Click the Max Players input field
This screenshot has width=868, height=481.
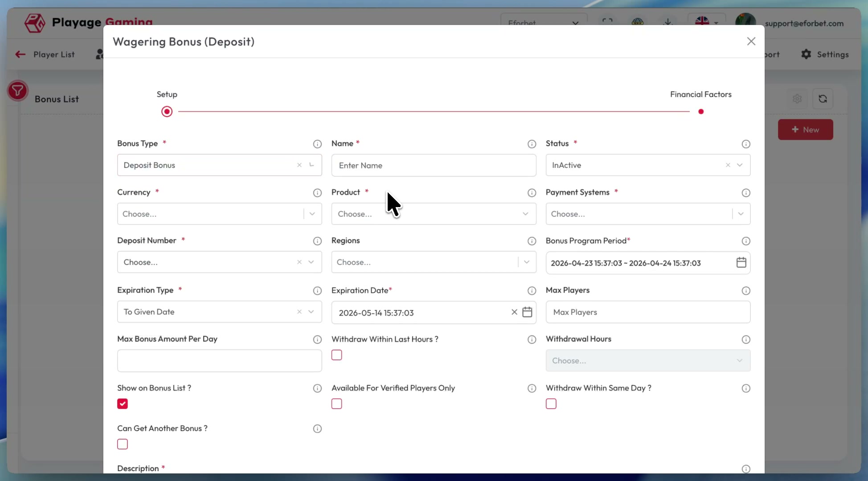click(648, 312)
